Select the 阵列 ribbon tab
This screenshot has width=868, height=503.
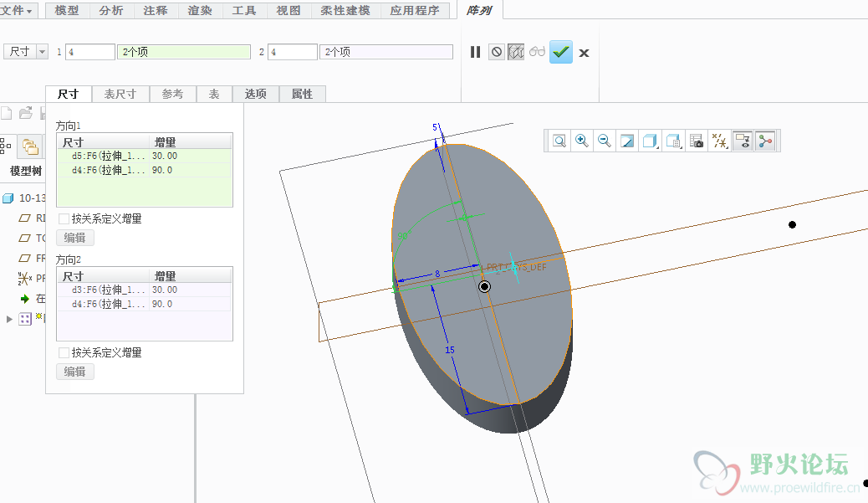click(479, 10)
